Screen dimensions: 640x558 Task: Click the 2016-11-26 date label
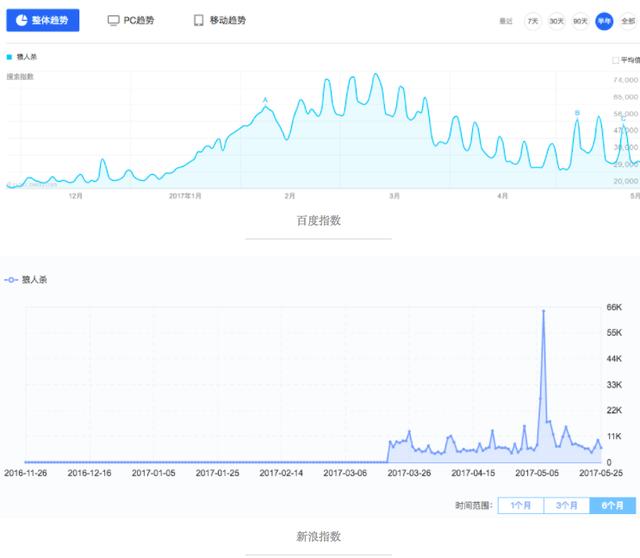click(x=25, y=473)
